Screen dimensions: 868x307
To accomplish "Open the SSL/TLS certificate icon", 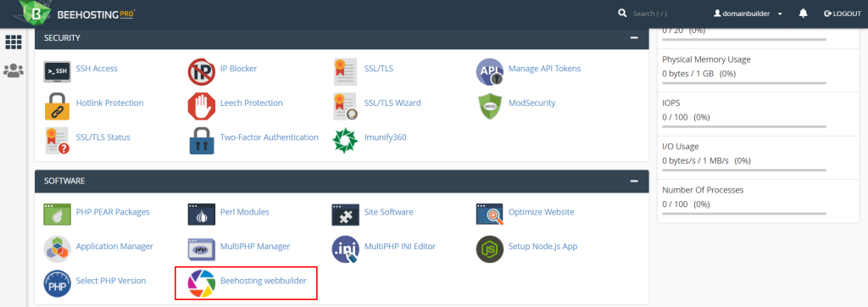I will pyautogui.click(x=346, y=72).
